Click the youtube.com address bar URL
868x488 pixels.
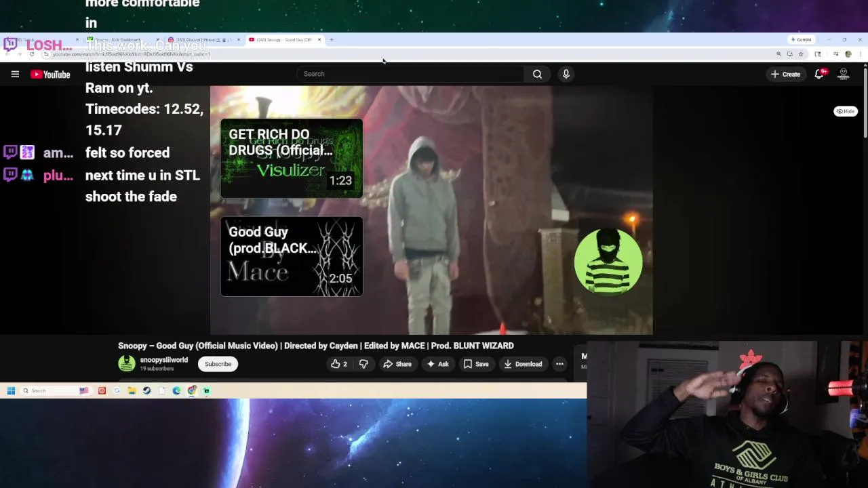coord(132,54)
